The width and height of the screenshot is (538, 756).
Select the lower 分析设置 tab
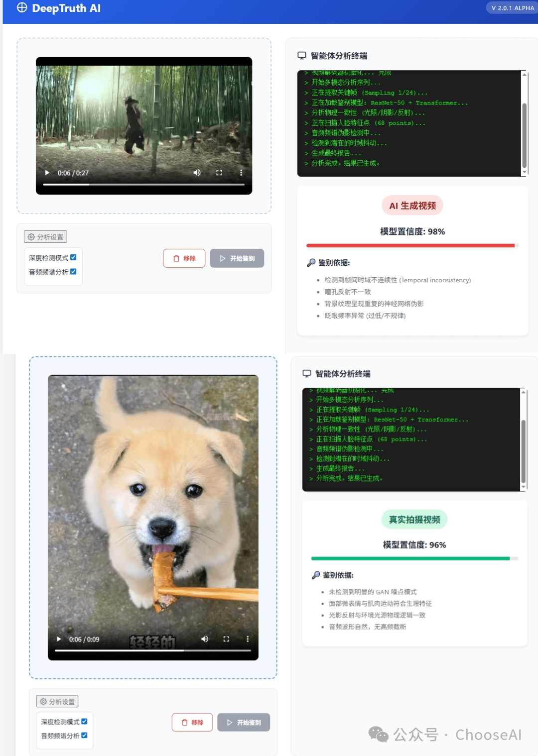coord(57,701)
